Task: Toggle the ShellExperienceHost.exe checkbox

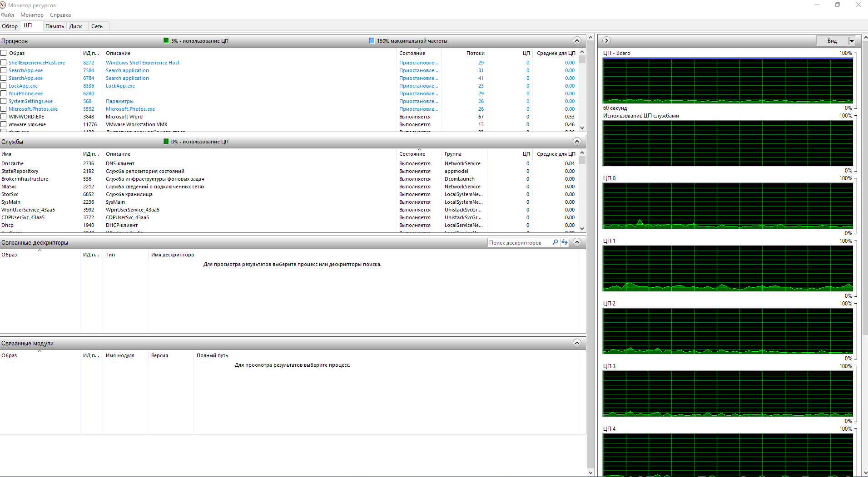Action: coord(4,63)
